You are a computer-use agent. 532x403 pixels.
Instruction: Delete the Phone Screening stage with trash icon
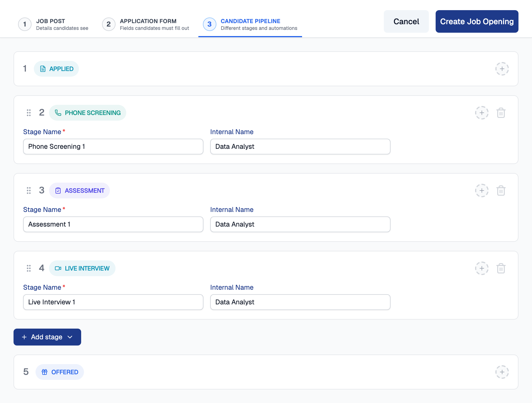(501, 113)
